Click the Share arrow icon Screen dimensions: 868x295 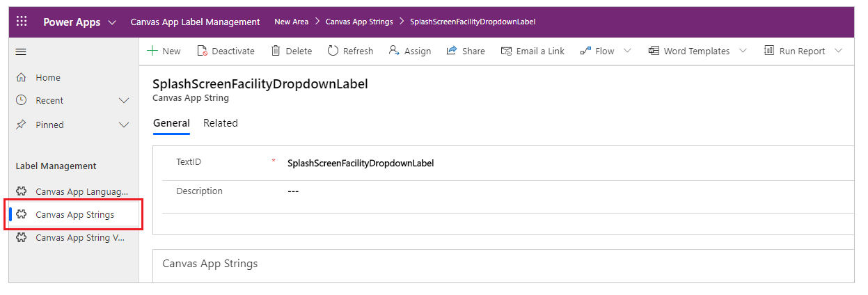tap(451, 51)
